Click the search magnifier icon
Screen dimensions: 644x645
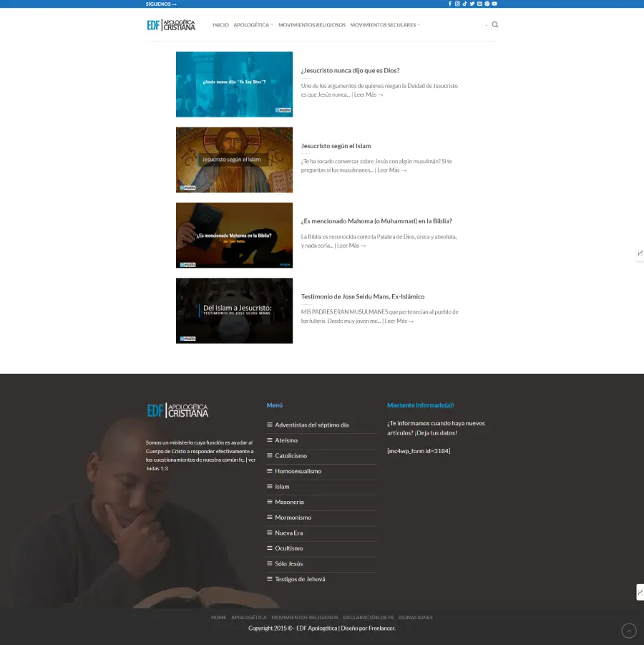(495, 25)
